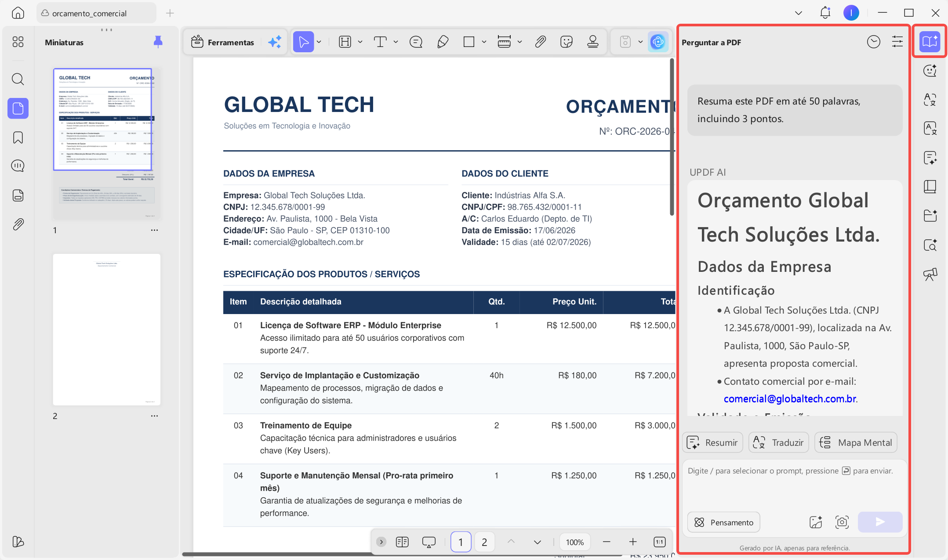Start the slideshow presentation icon
The image size is (948, 560).
429,542
